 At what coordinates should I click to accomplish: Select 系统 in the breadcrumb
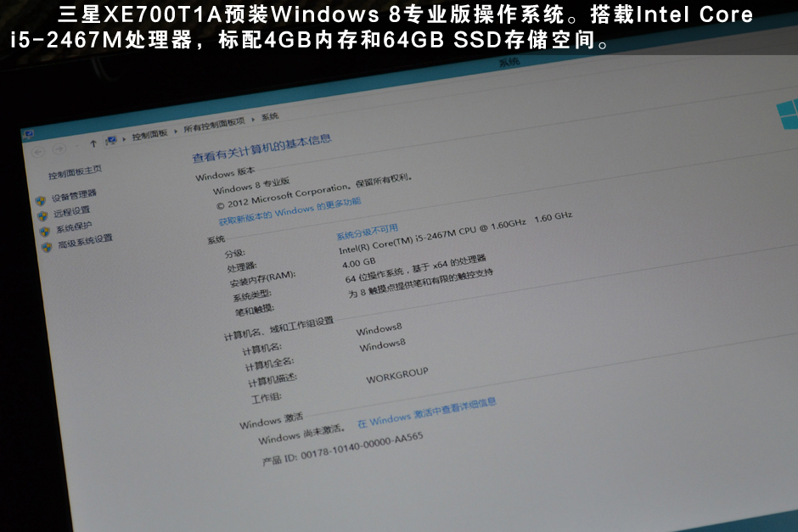[270, 116]
